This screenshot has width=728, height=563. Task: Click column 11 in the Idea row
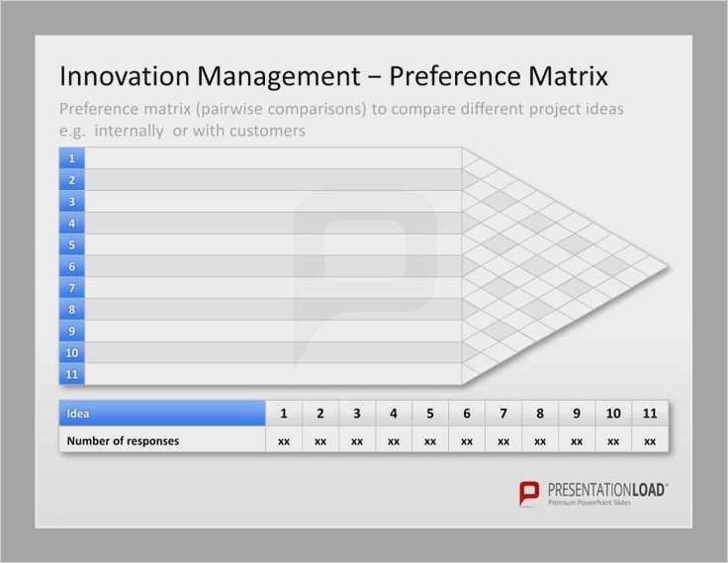pos(650,414)
